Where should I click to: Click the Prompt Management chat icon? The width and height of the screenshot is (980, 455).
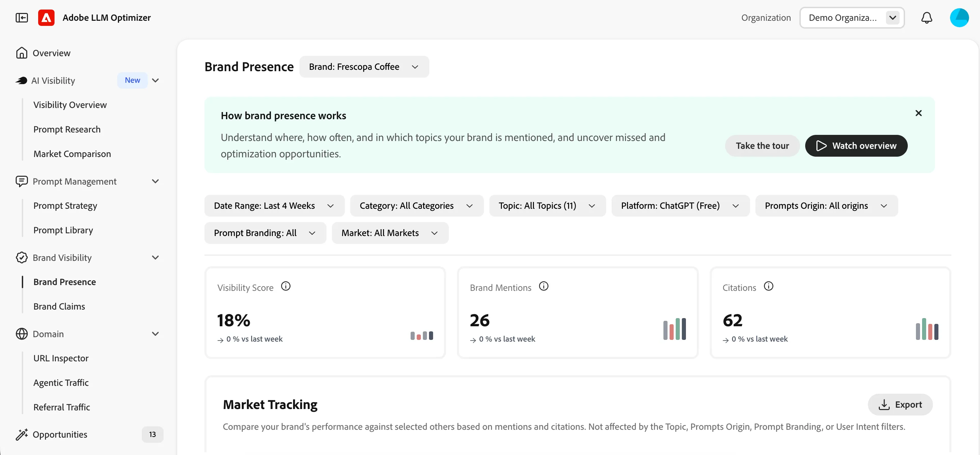[22, 181]
